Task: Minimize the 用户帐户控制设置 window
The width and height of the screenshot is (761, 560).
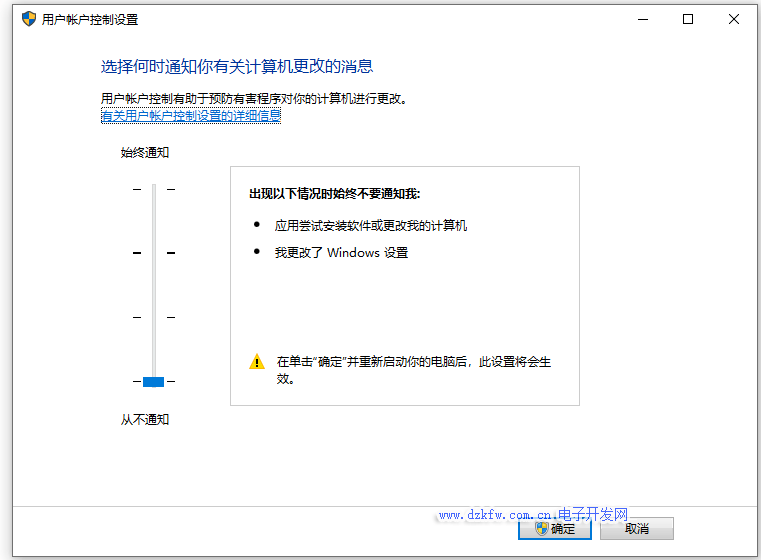Action: pos(642,19)
